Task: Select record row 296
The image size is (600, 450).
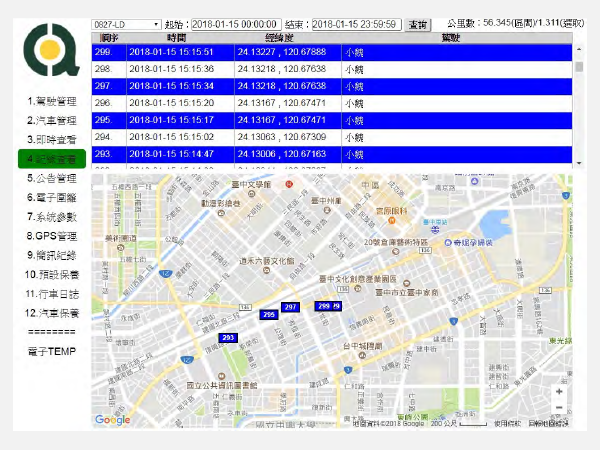Action: point(332,103)
